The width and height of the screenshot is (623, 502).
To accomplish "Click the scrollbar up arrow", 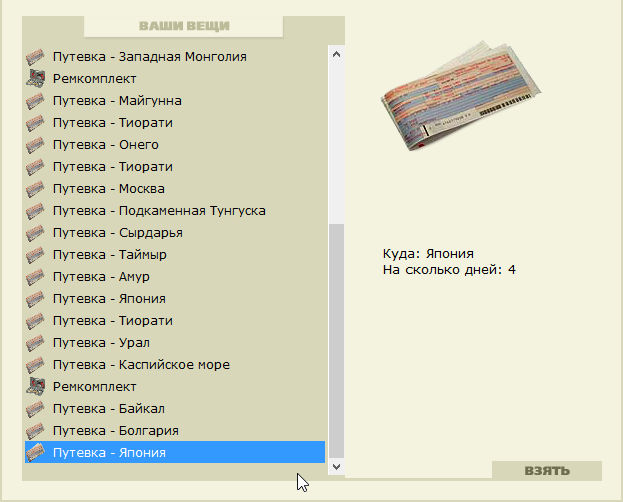I will (x=336, y=54).
